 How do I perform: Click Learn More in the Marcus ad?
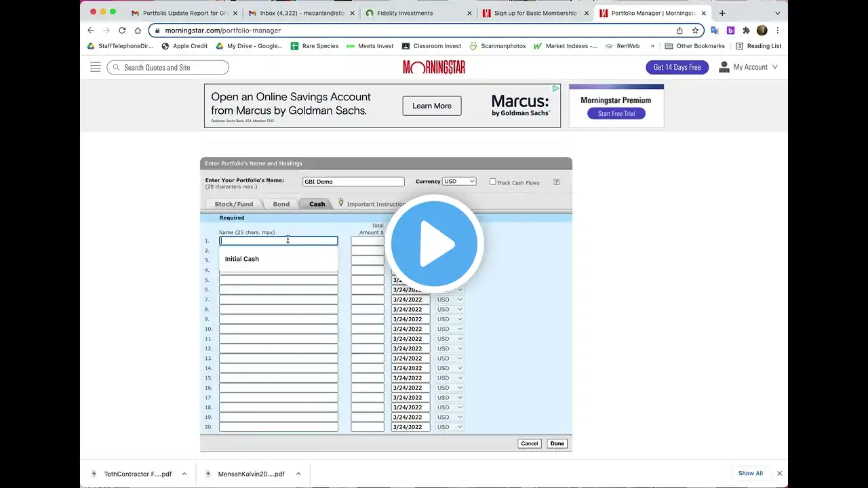click(432, 106)
